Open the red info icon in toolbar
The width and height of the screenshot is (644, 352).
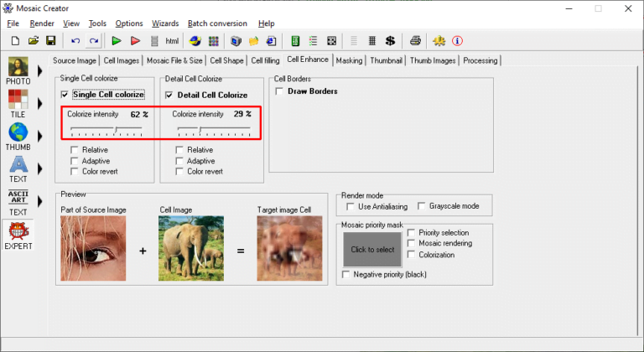click(457, 40)
